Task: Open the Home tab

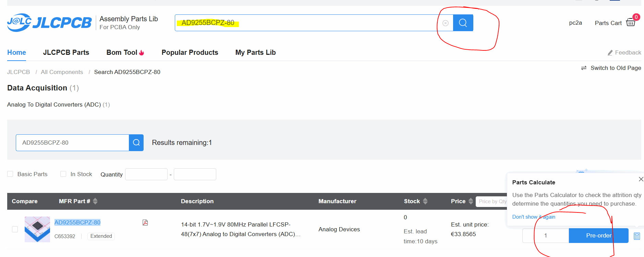Action: tap(16, 52)
